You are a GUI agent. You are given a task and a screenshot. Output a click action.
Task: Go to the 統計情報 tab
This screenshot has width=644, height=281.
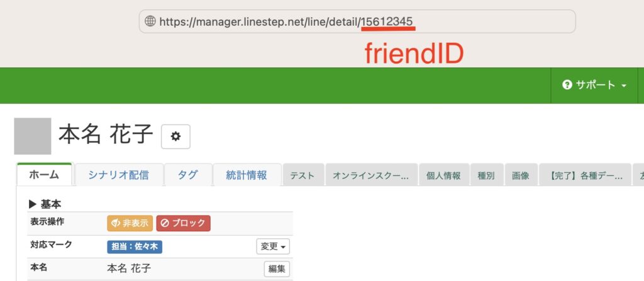[x=247, y=175]
